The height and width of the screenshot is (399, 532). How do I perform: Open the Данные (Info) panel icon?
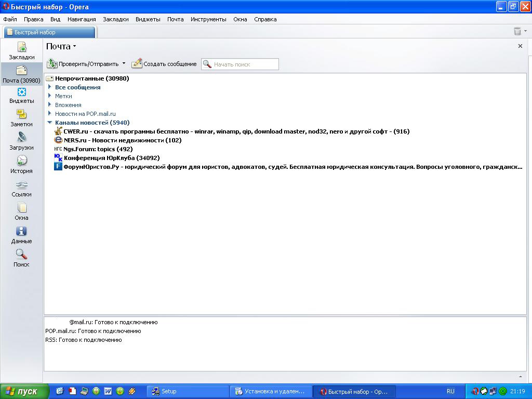21,231
